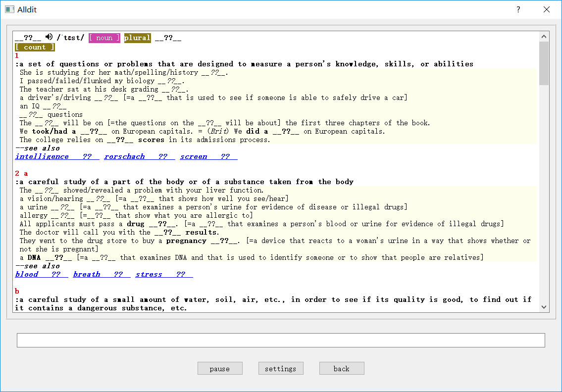
Task: Click the back button
Action: coord(342,368)
